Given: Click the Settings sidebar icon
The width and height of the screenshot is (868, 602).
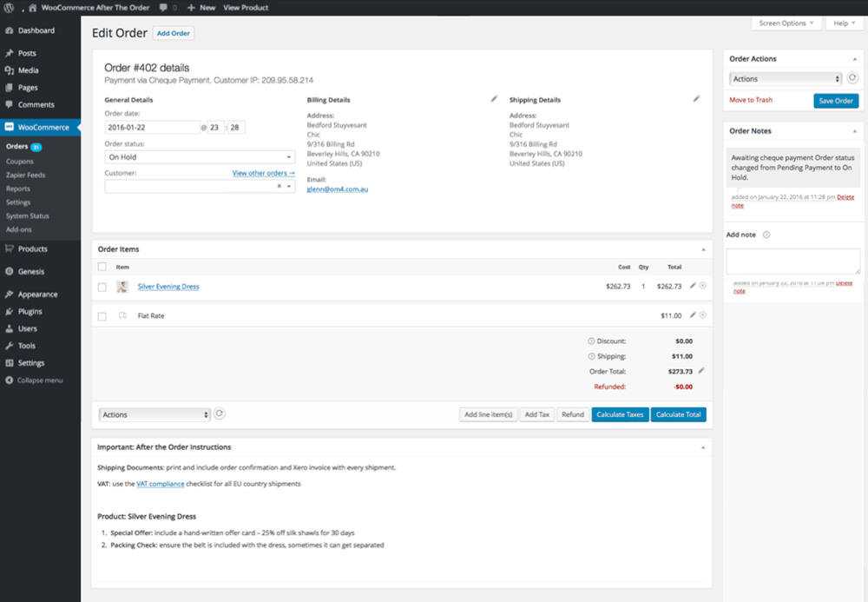Looking at the screenshot, I should pyautogui.click(x=9, y=363).
